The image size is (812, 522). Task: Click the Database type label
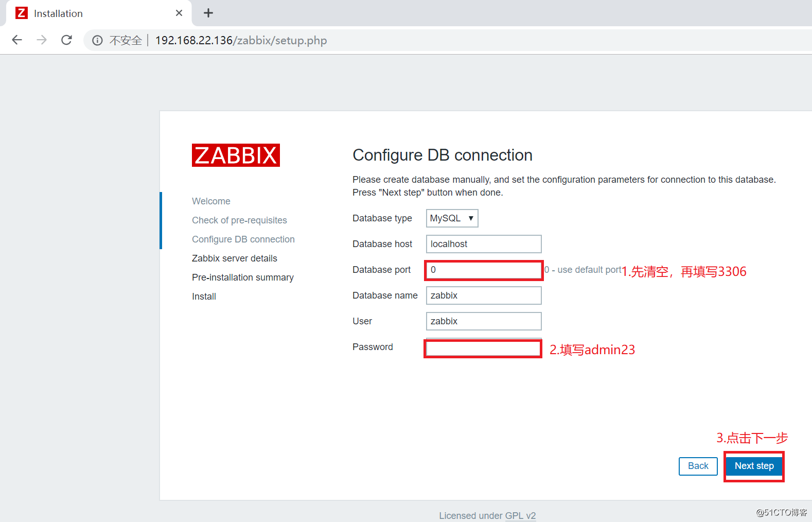point(382,218)
